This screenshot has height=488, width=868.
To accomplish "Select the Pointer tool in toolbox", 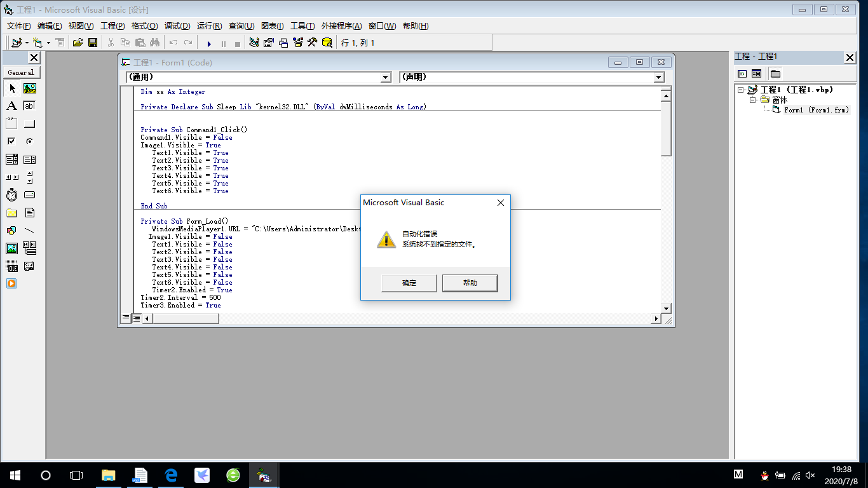I will click(x=12, y=88).
